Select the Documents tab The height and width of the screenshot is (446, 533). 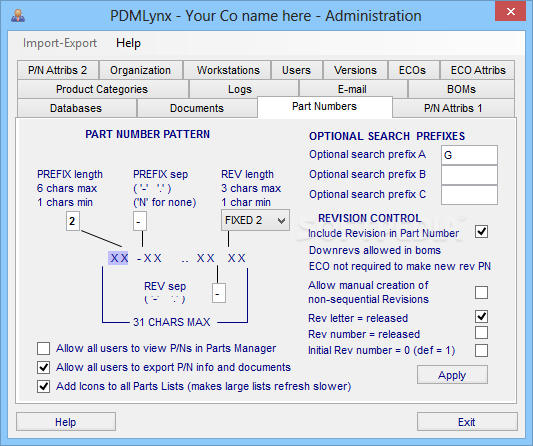(197, 108)
